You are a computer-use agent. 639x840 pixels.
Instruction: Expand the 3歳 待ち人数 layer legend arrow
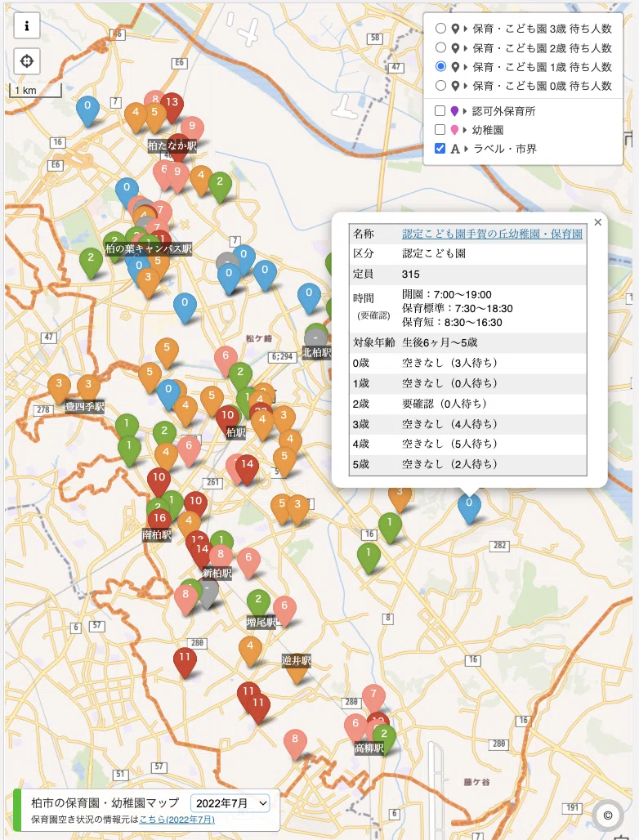[466, 29]
